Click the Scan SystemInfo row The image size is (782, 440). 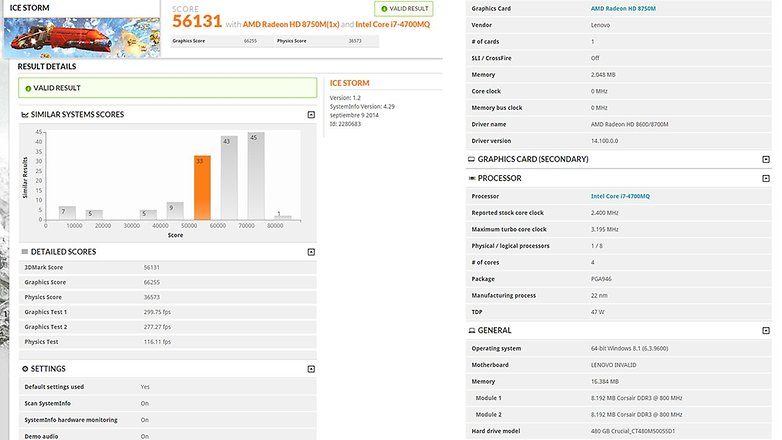coord(168,404)
